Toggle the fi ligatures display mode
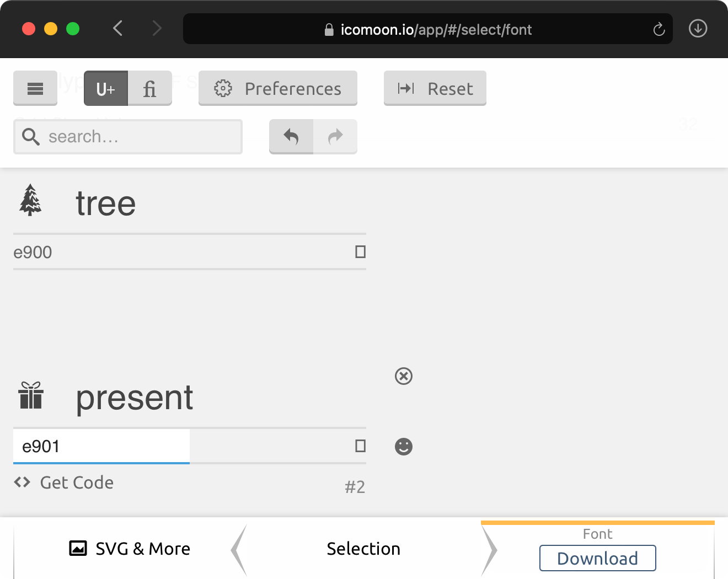The height and width of the screenshot is (579, 728). tap(149, 88)
